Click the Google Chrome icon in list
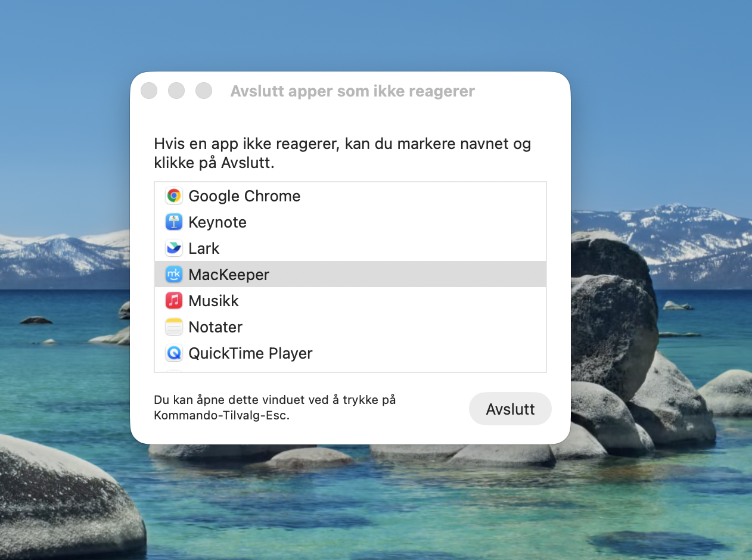 174,196
